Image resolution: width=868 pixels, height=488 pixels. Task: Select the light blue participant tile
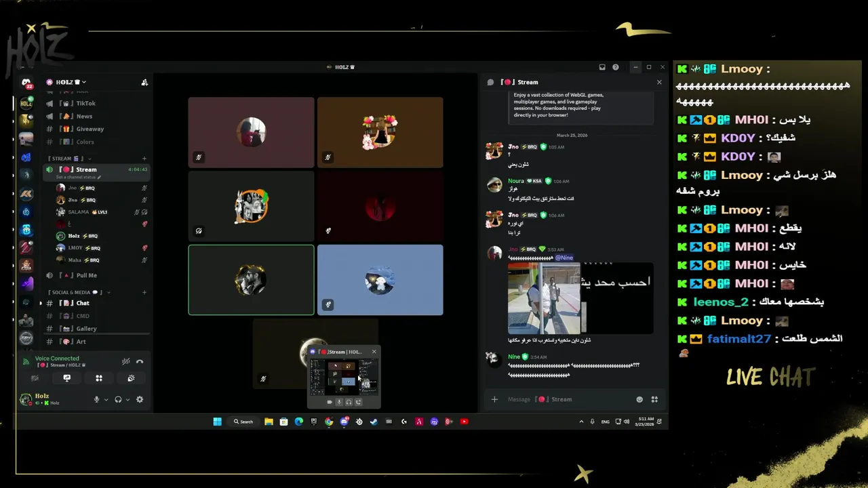(380, 280)
